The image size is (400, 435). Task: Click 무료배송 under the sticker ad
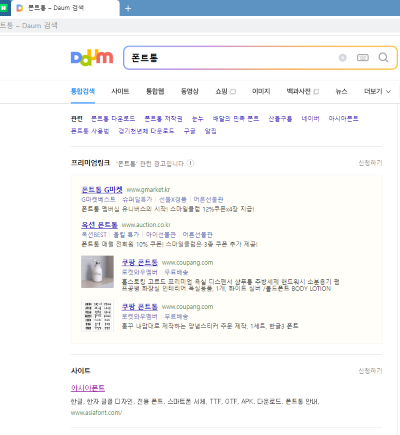pyautogui.click(x=176, y=316)
